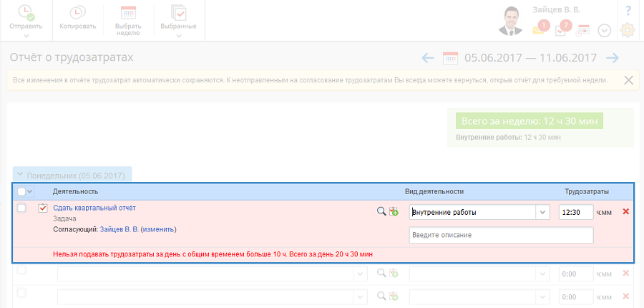644x308 pixels.
Task: Click the Копировать toolbar button
Action: [77, 17]
